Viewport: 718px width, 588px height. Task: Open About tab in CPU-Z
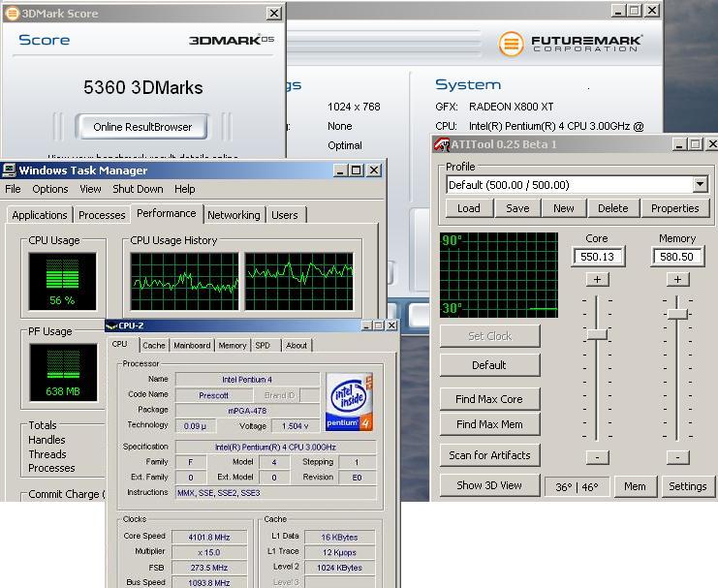click(x=297, y=345)
